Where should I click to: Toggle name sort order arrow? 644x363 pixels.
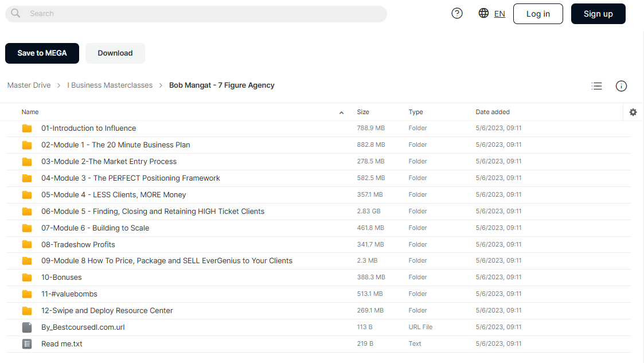341,112
